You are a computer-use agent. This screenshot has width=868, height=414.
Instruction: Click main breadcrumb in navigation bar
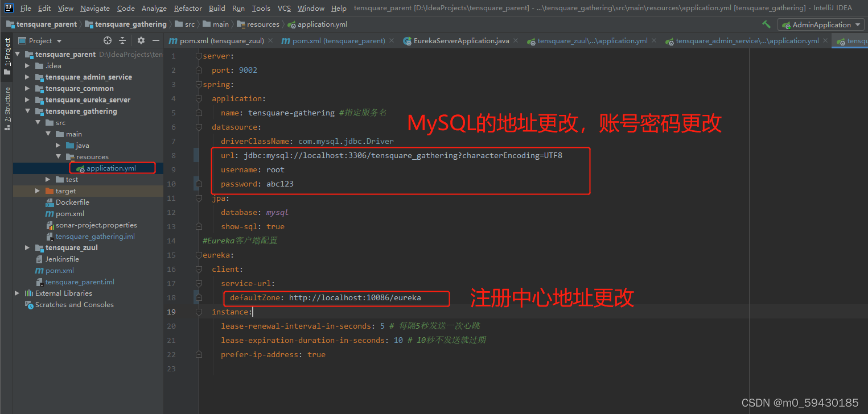[x=216, y=24]
